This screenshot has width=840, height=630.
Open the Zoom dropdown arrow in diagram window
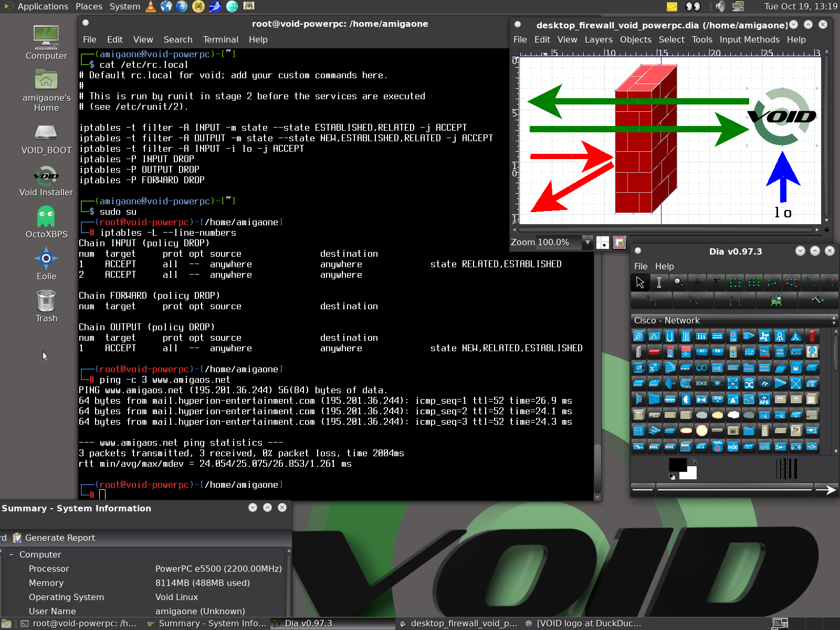(588, 242)
